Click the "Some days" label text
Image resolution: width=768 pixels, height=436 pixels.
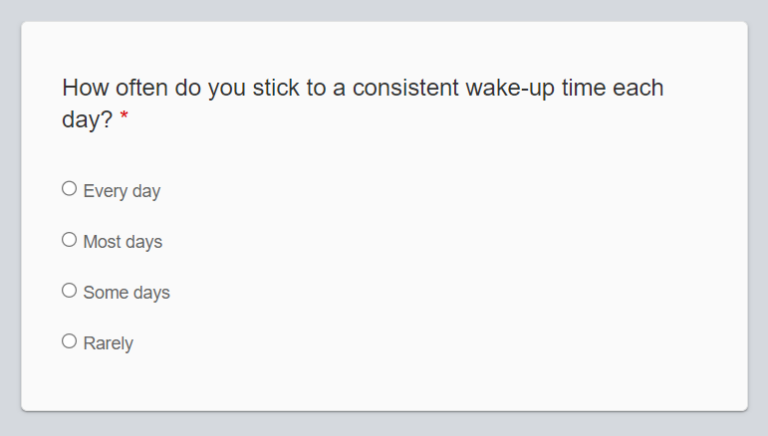[x=127, y=293]
